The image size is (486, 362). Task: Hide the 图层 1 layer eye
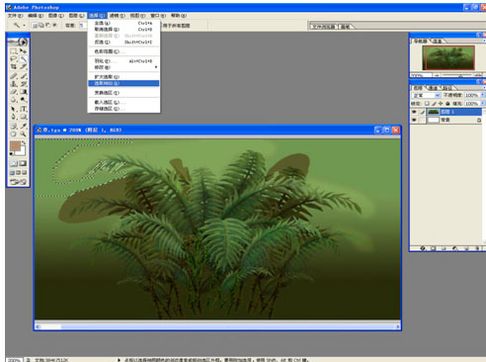click(414, 112)
